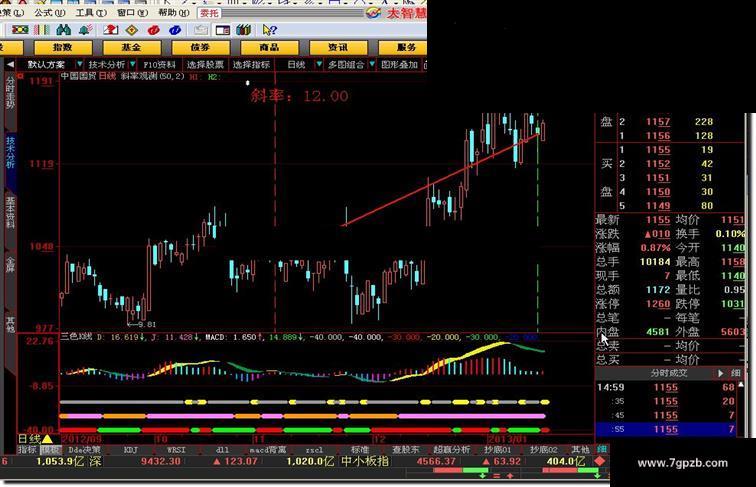Open the books library toolbar icon
This screenshot has height=487, width=756.
pyautogui.click(x=243, y=30)
